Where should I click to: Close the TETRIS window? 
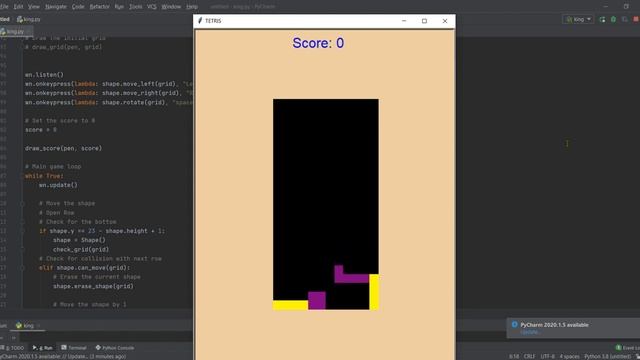coord(445,21)
